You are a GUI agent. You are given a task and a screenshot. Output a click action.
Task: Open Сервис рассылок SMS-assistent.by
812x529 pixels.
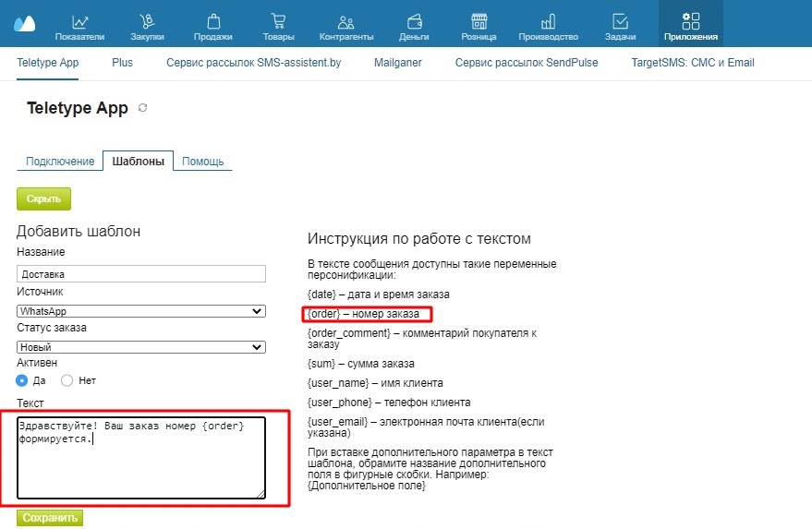click(x=254, y=63)
